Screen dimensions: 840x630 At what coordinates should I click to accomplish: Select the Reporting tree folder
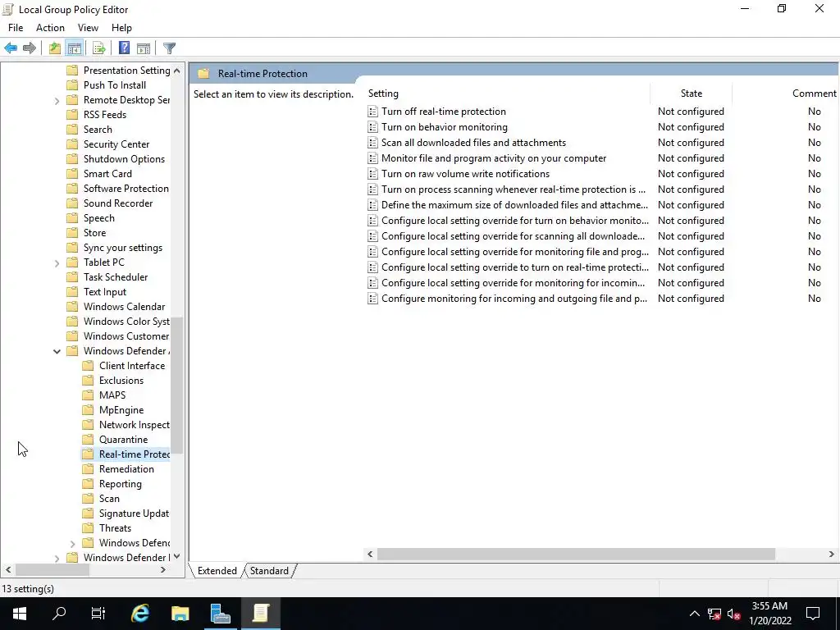[121, 484]
